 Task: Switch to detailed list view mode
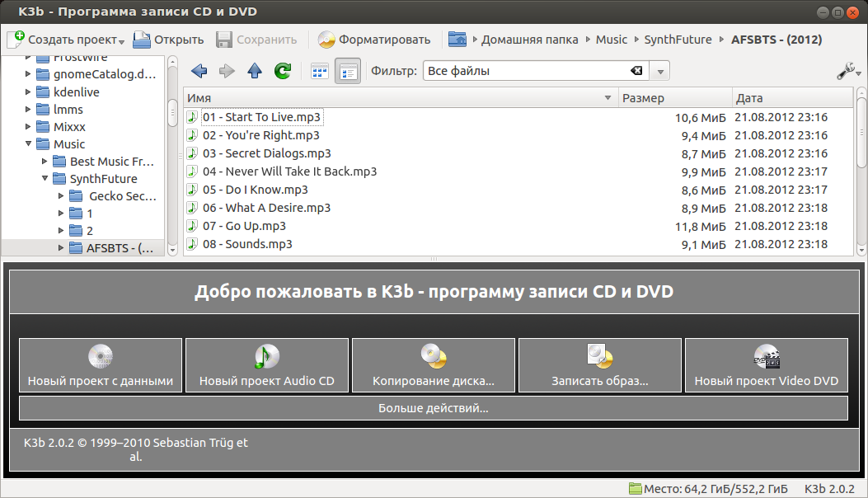[x=348, y=71]
